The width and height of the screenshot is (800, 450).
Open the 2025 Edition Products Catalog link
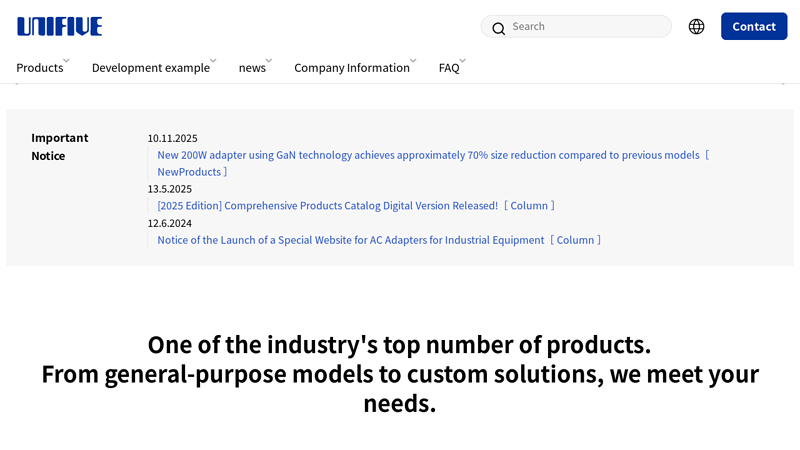(x=327, y=206)
